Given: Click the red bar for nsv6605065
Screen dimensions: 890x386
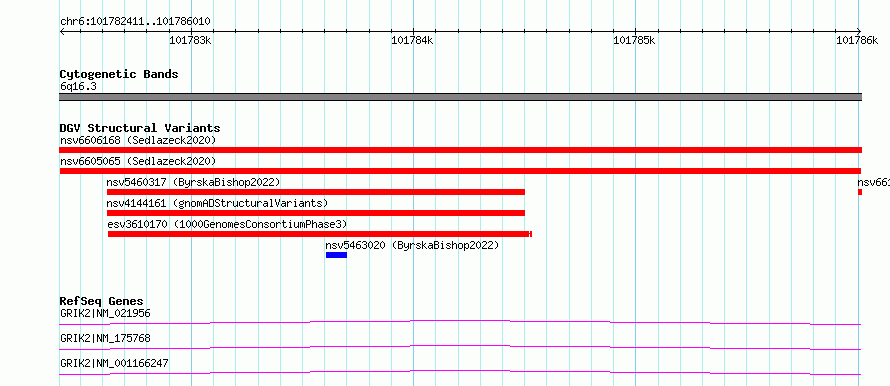Looking at the screenshot, I should pyautogui.click(x=460, y=171).
